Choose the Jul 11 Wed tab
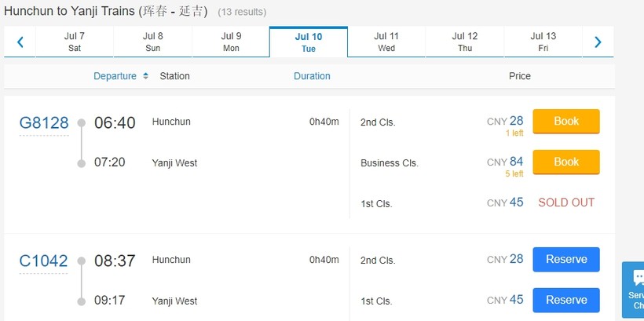Screen dimensions: 644x321 pyautogui.click(x=386, y=42)
